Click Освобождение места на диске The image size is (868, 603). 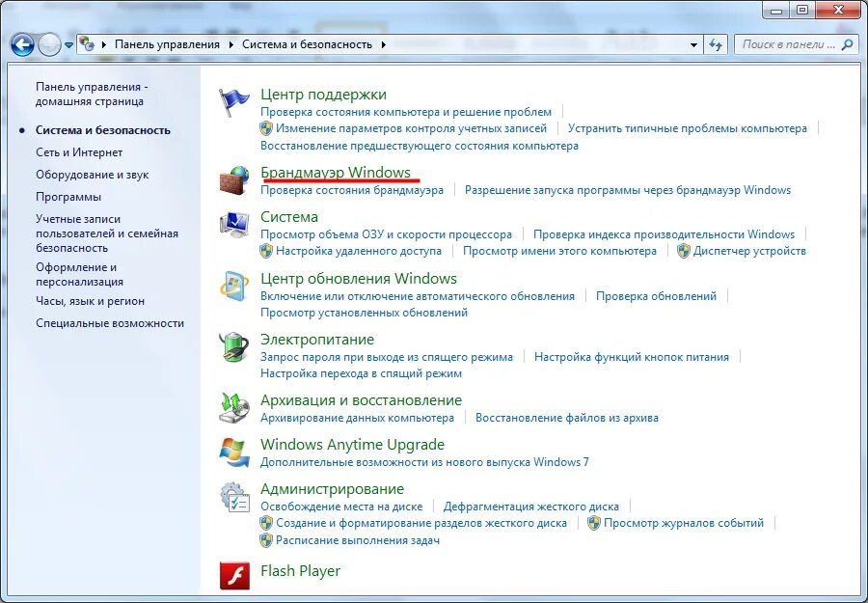click(341, 507)
